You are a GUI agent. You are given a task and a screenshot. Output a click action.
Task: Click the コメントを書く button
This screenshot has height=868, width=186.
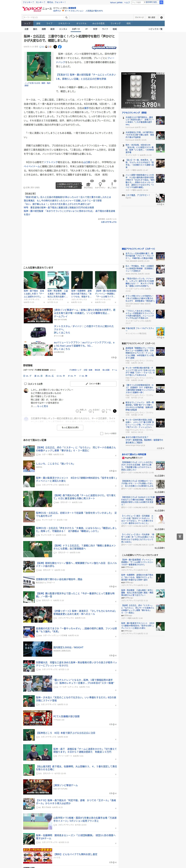pos(93,384)
